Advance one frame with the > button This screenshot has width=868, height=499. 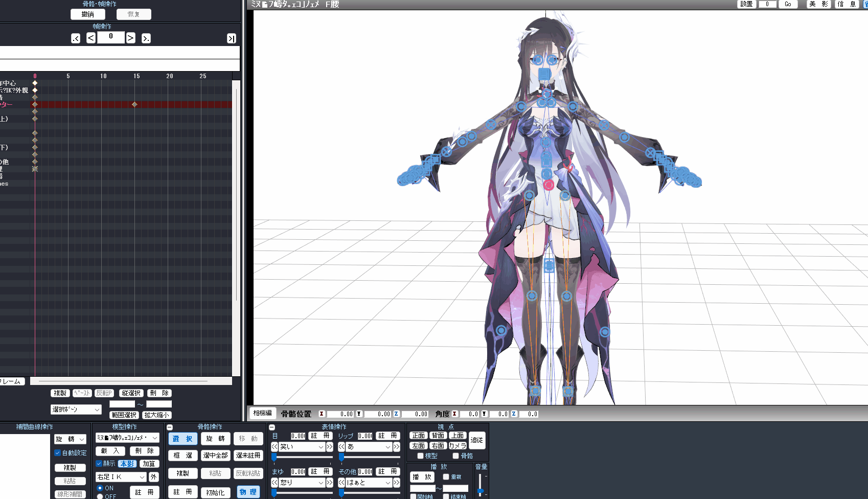130,38
